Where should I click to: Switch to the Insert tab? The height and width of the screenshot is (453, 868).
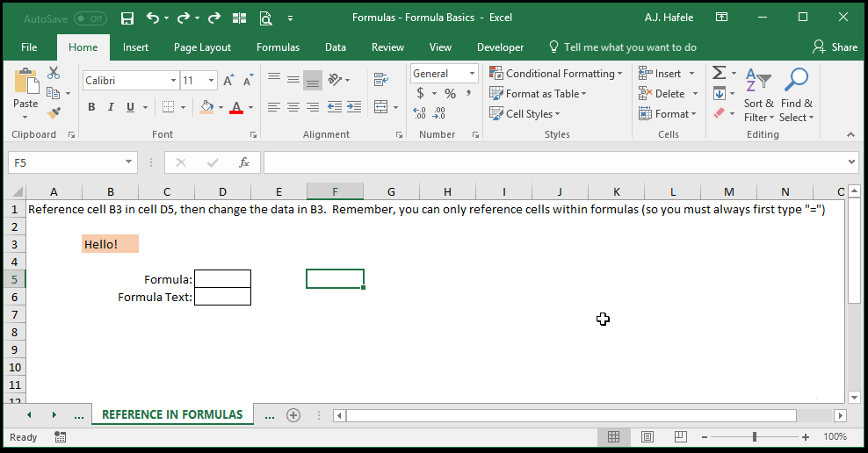click(x=135, y=47)
